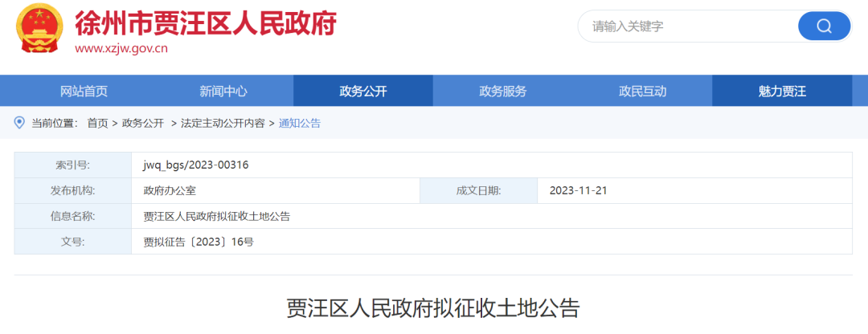
Task: Click the index number jwq_bgs/2023-00316
Action: click(196, 165)
